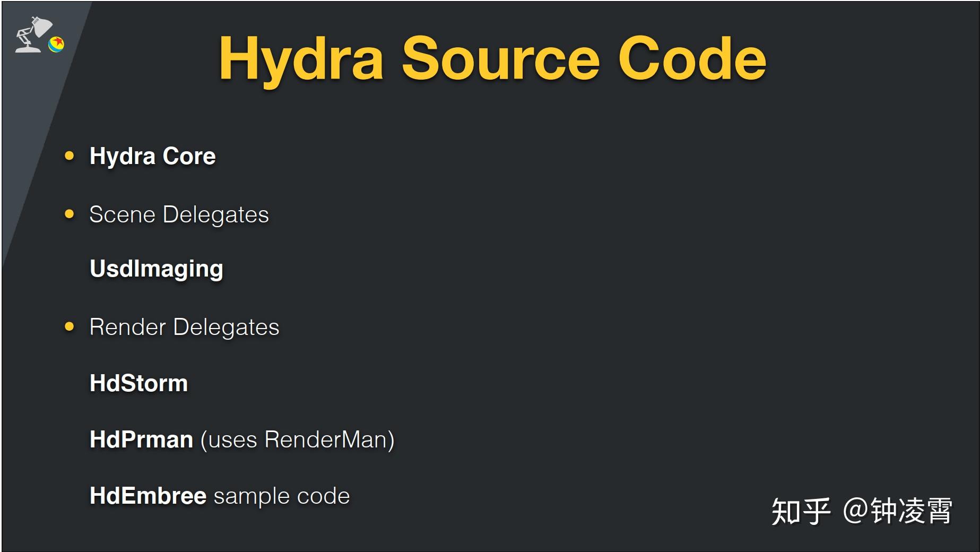
Task: Click the Render Delegates bullet text
Action: point(184,327)
